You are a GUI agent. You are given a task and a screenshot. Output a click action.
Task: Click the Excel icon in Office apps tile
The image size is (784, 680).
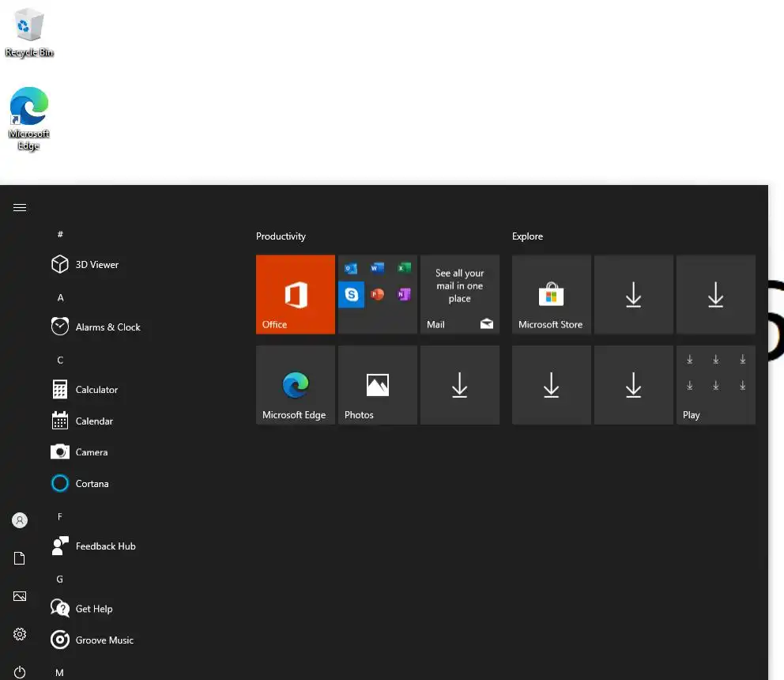[x=404, y=268]
